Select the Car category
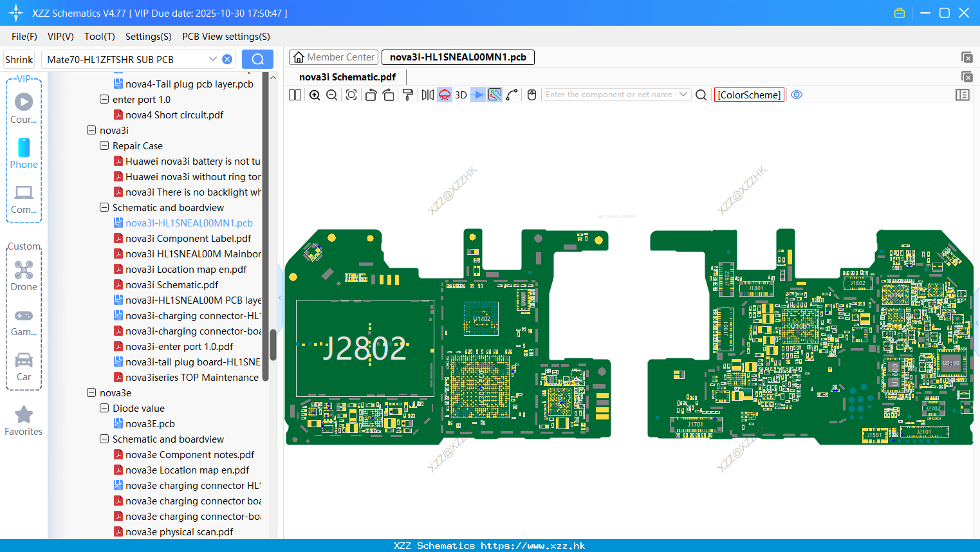This screenshot has width=980, height=552. point(24,367)
